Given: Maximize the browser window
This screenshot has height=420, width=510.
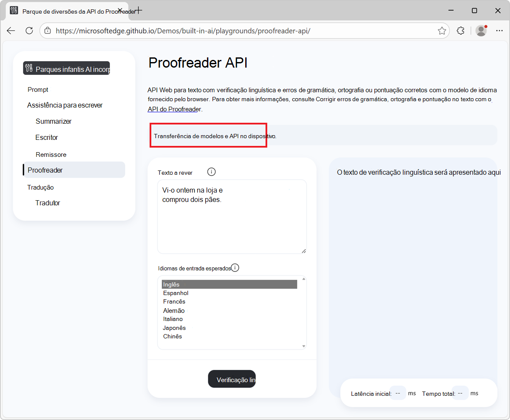Looking at the screenshot, I should [474, 11].
